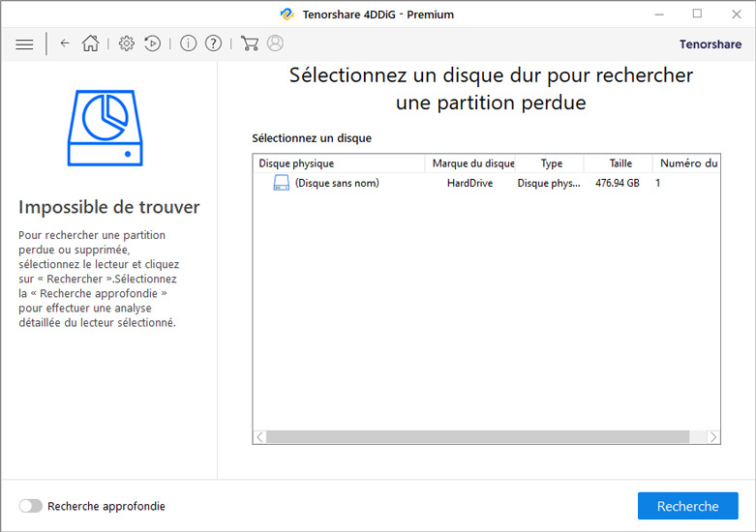Sort by Marque du disque column
This screenshot has width=756, height=532.
[x=470, y=163]
